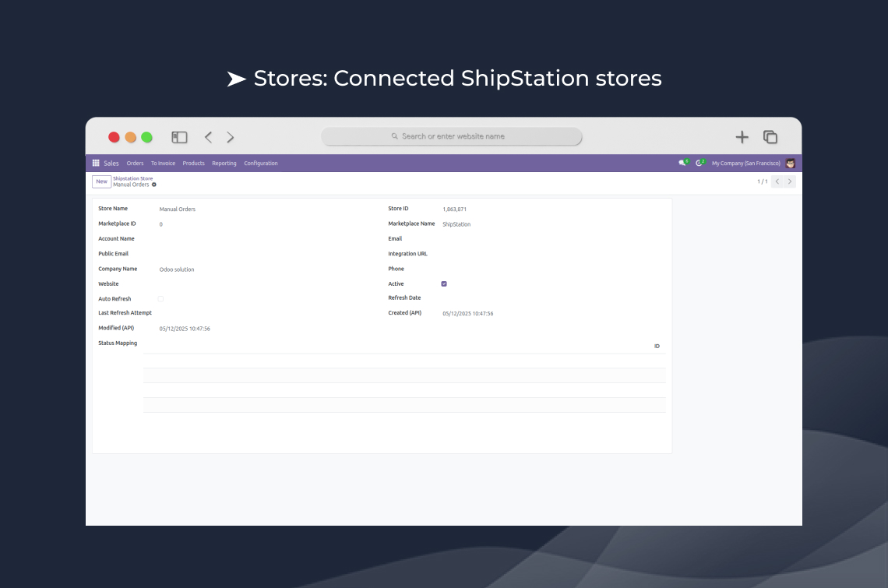Toggle the browser sidebar icon

[179, 137]
